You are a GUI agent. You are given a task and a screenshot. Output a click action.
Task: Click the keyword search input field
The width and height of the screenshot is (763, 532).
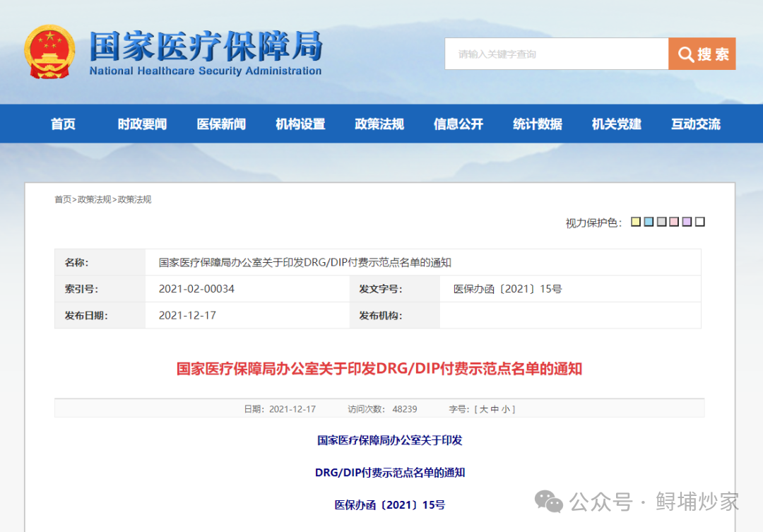click(558, 54)
